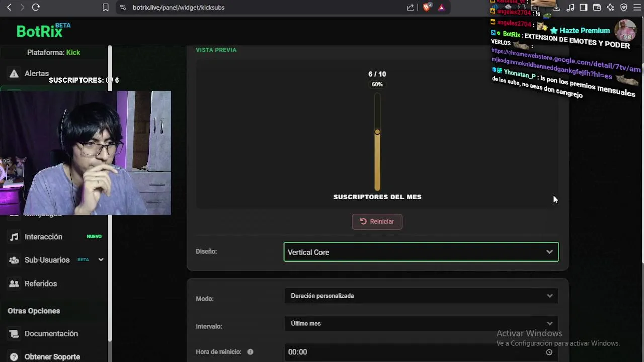The width and height of the screenshot is (644, 362).
Task: Click the Hora de reinicio time field
Action: pyautogui.click(x=421, y=352)
